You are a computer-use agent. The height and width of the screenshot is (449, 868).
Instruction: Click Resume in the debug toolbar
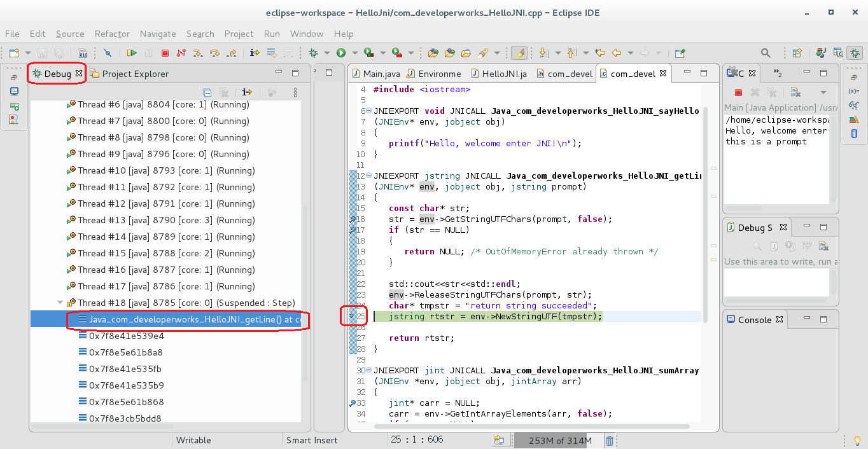[x=132, y=53]
